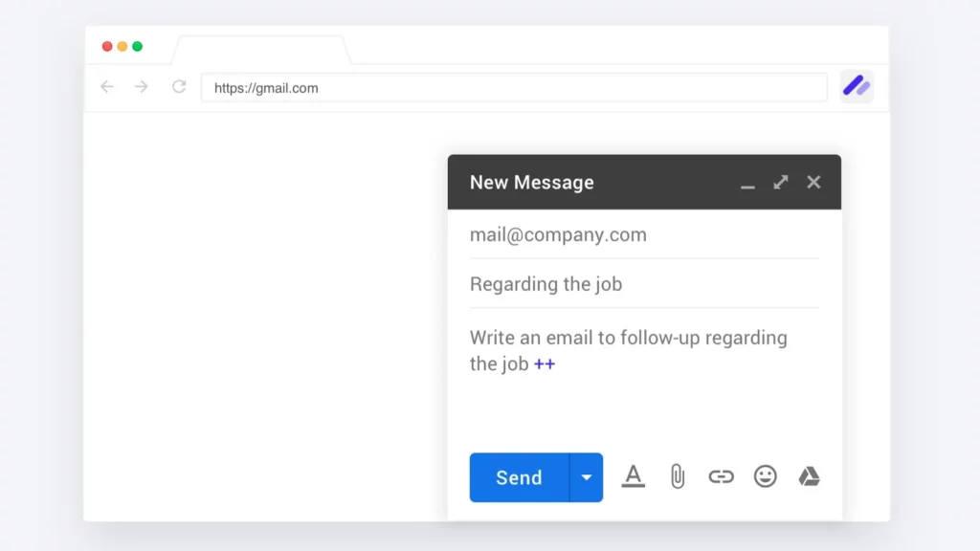
Task: Click the purple AI pen icon in the toolbar
Action: coord(856,86)
